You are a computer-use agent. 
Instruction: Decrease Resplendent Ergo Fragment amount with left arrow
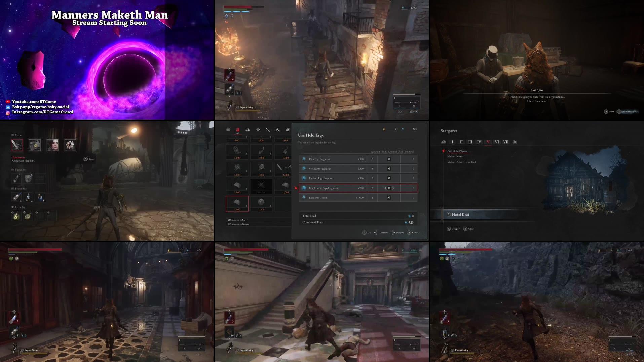click(385, 188)
